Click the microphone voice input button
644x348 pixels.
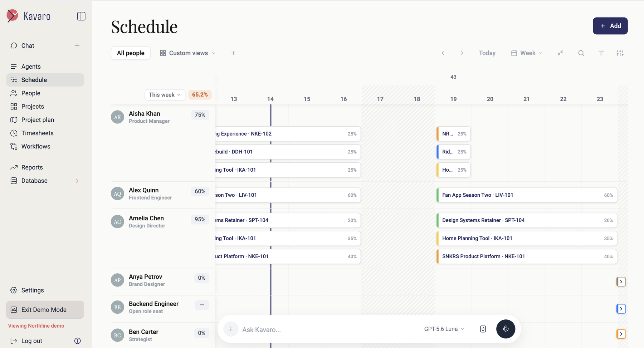[x=506, y=329]
